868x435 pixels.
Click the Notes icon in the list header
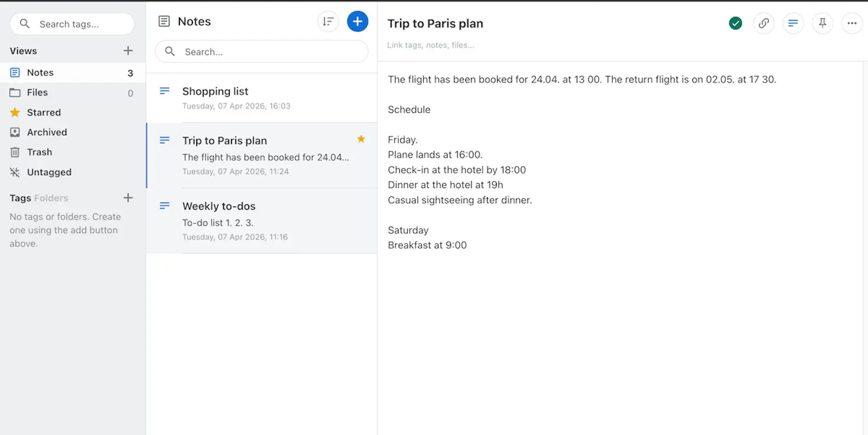pos(164,21)
